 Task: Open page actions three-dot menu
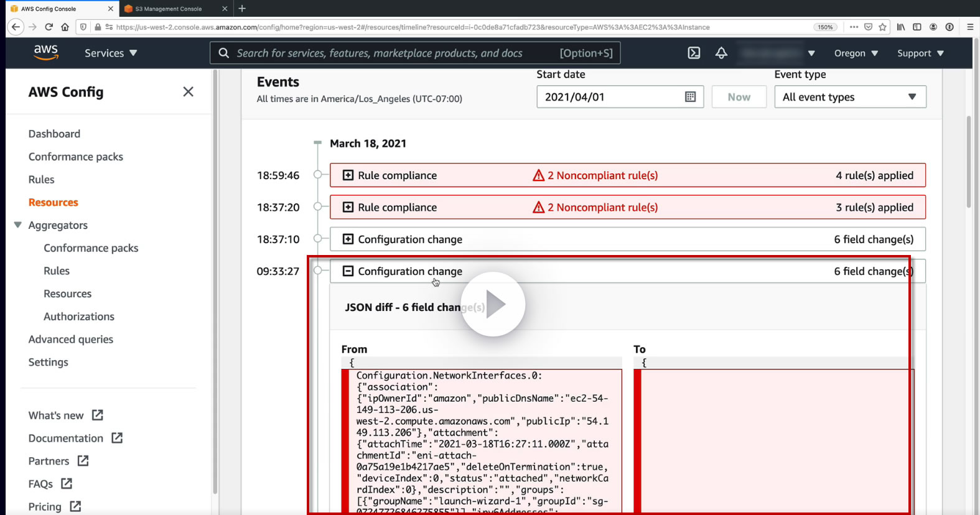pyautogui.click(x=854, y=27)
